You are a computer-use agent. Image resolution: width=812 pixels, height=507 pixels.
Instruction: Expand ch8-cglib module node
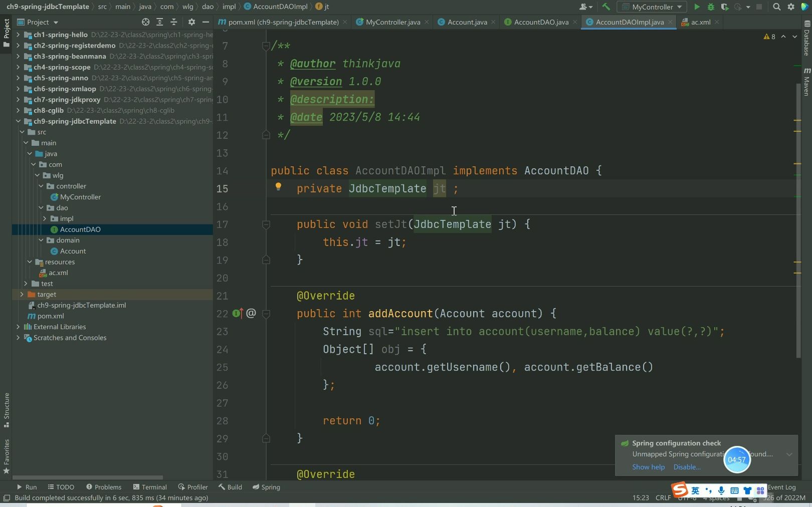point(18,110)
